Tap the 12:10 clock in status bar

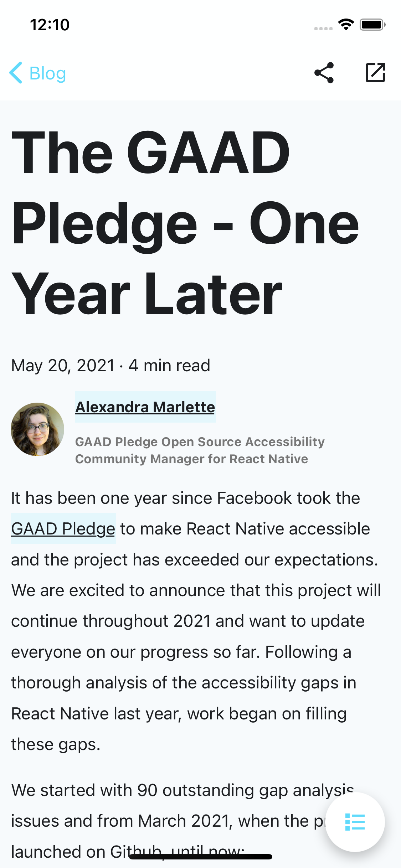coord(50,25)
